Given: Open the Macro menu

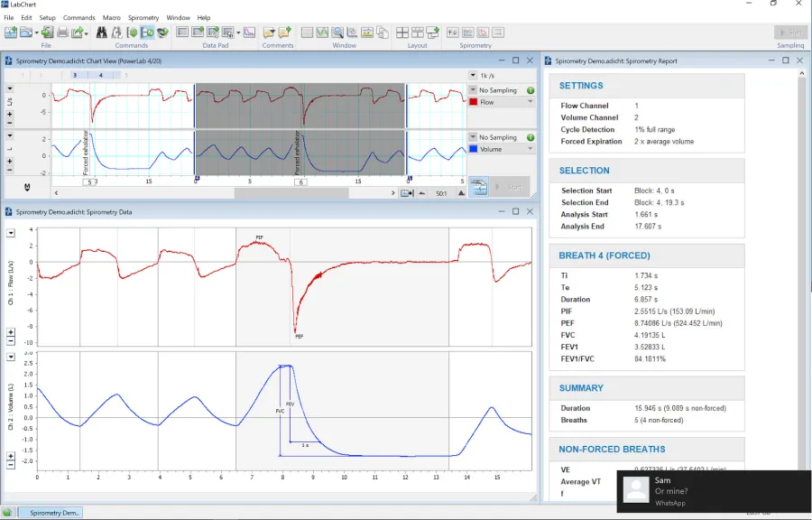Looking at the screenshot, I should (112, 17).
